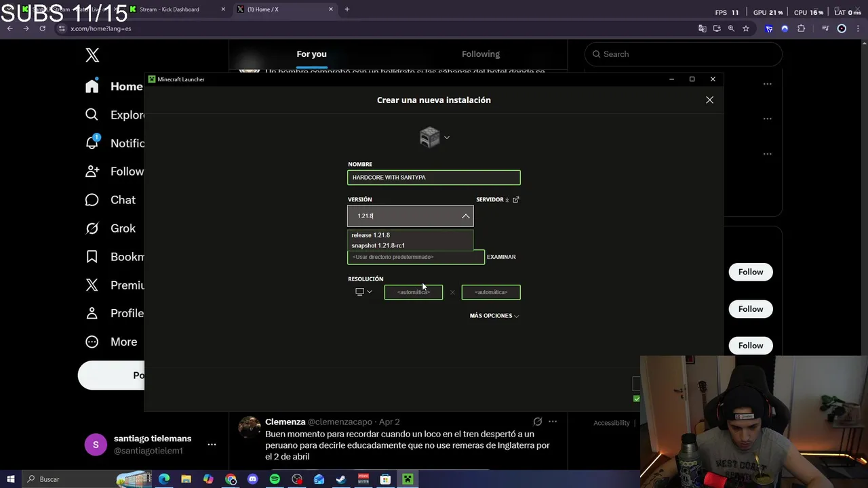Click the X Search box

[x=684, y=54]
